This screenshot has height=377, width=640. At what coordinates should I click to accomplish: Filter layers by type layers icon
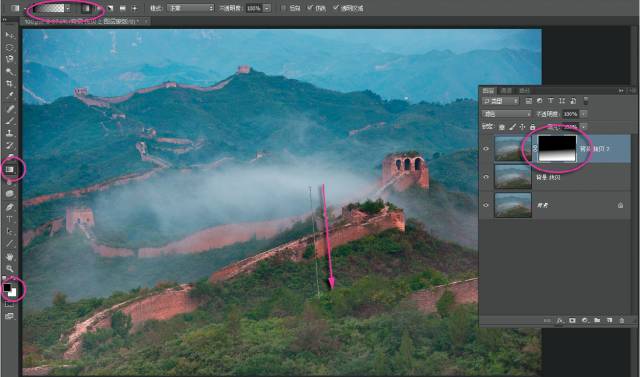point(551,101)
